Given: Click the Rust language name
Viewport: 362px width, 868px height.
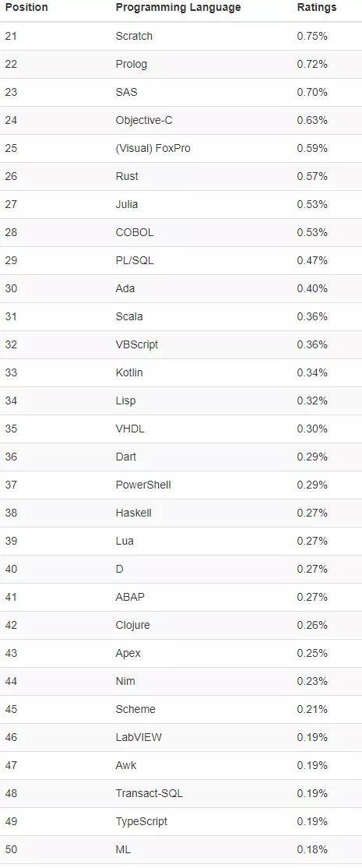Looking at the screenshot, I should 127,176.
